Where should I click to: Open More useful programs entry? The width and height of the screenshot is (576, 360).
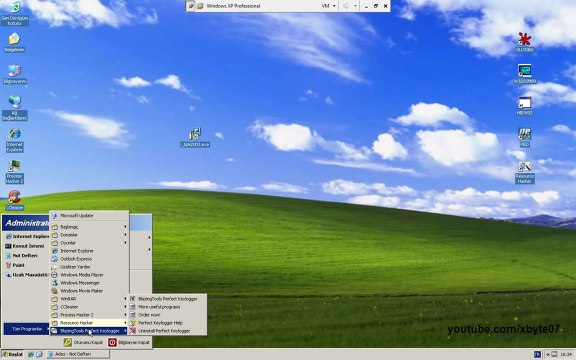168,307
